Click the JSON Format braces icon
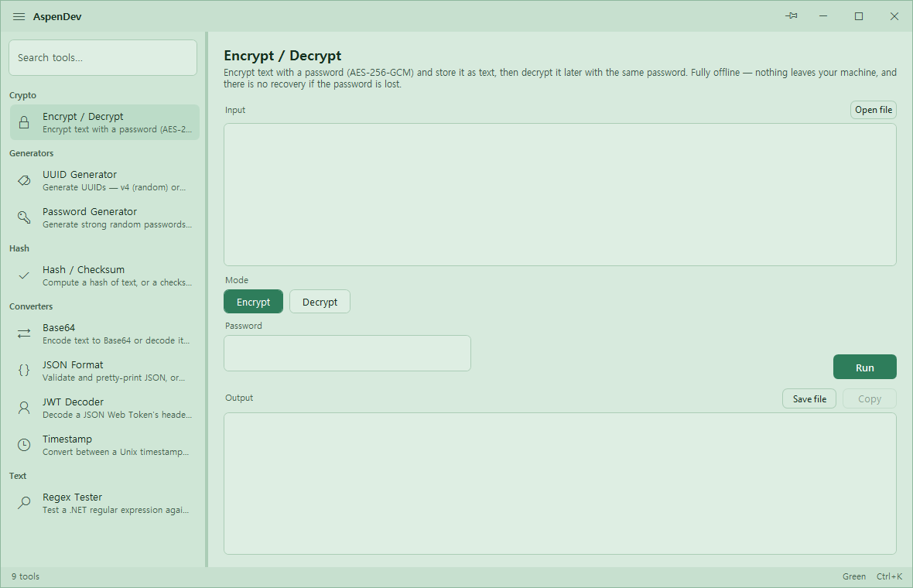The height and width of the screenshot is (588, 913). [x=24, y=371]
